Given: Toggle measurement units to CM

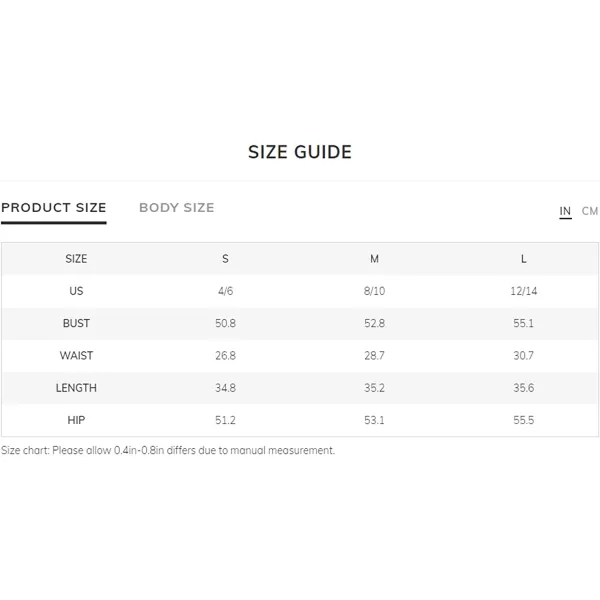Looking at the screenshot, I should [x=590, y=211].
